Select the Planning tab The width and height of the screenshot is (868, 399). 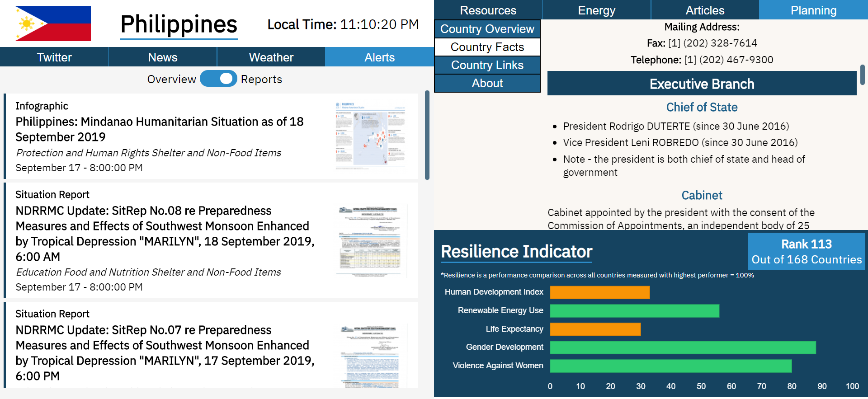[813, 10]
